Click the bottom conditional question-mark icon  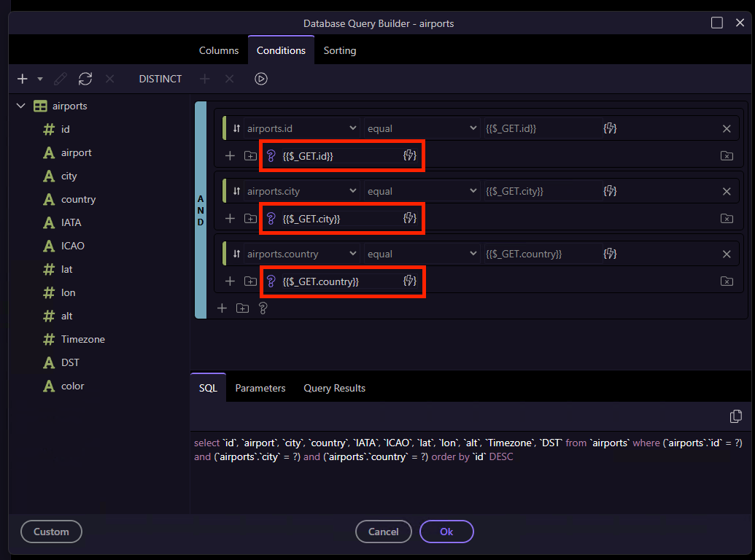click(x=263, y=308)
